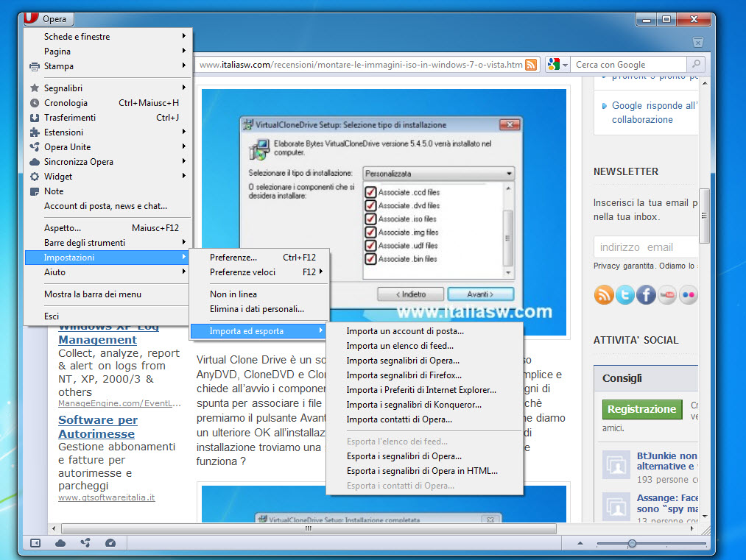Click the printer icon beside Stampa
This screenshot has width=746, height=560.
click(x=35, y=66)
